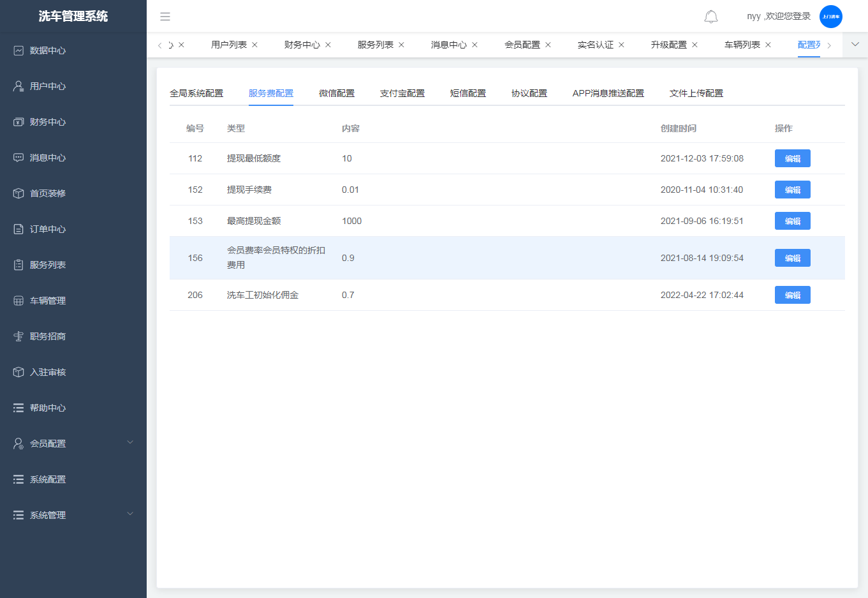Click the user avatar in header
This screenshot has height=598, width=868.
click(x=830, y=17)
